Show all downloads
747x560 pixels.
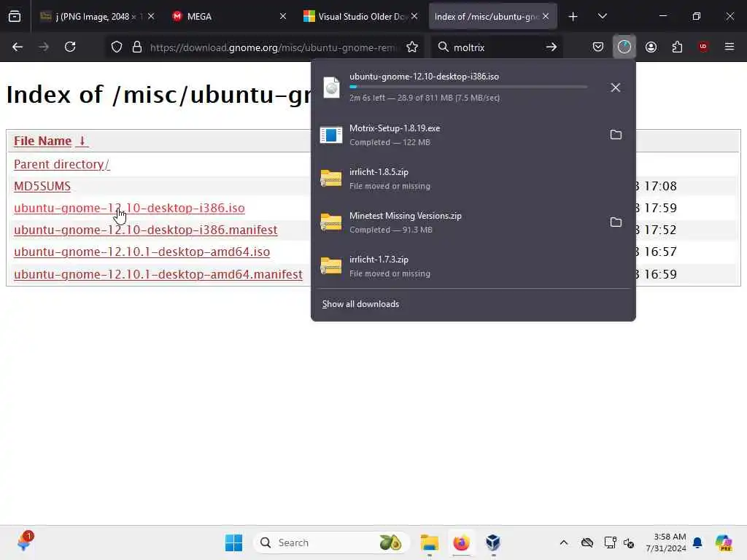[x=360, y=304]
